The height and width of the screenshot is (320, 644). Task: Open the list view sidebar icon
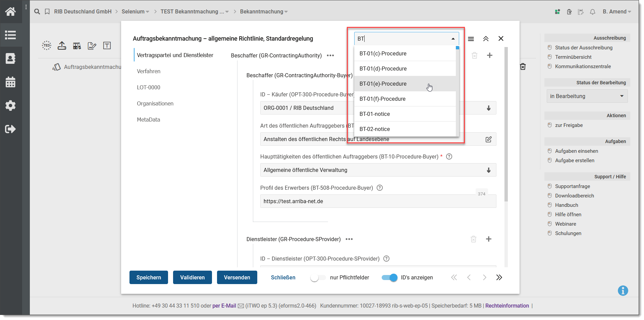coord(10,35)
